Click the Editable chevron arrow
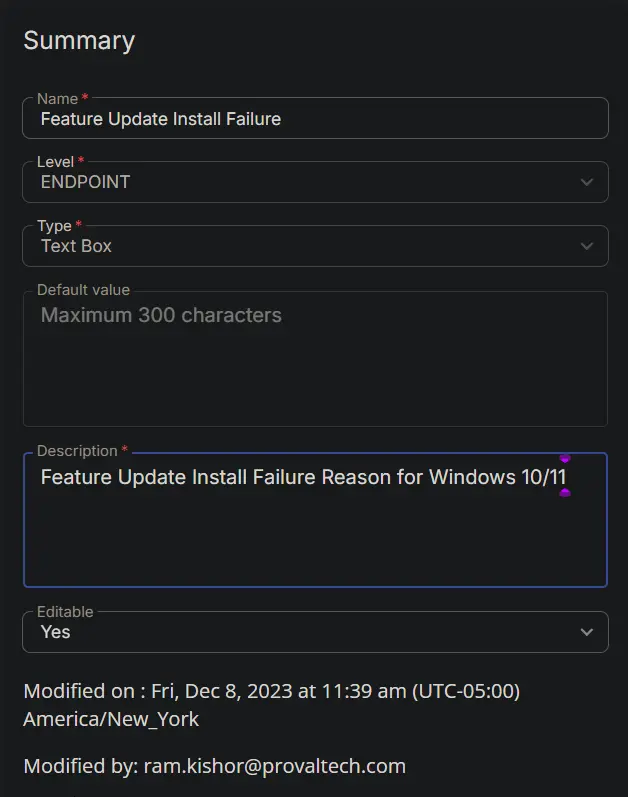This screenshot has width=628, height=797. click(587, 632)
